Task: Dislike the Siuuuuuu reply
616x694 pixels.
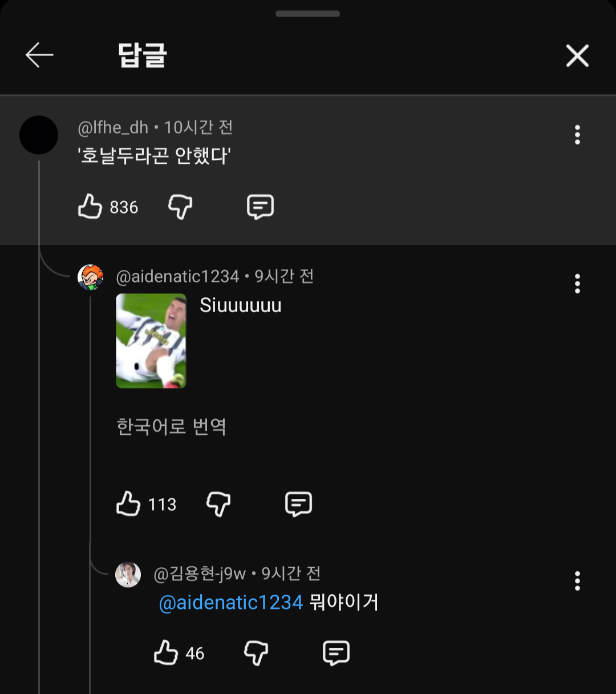Action: pos(218,504)
